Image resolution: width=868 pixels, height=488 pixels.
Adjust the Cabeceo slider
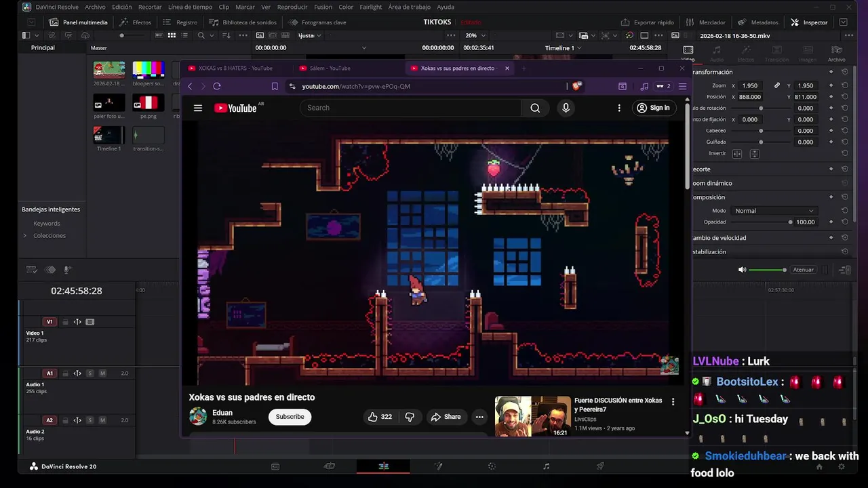click(761, 131)
